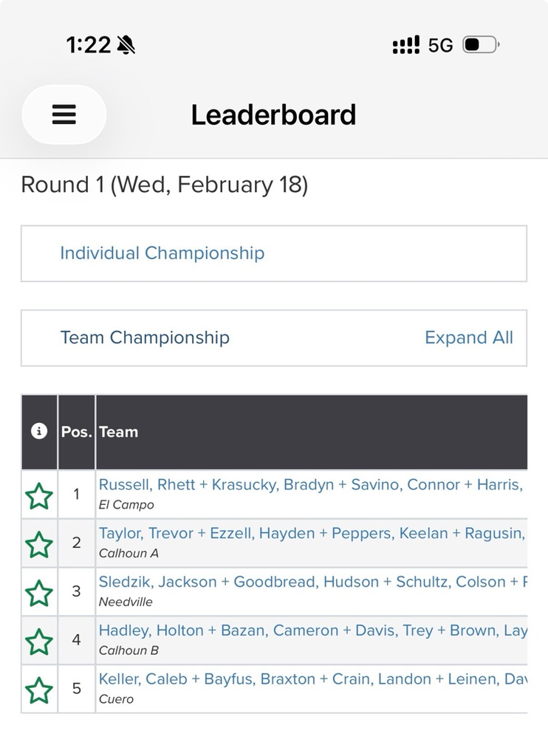Open the hamburger menu

[x=64, y=114]
